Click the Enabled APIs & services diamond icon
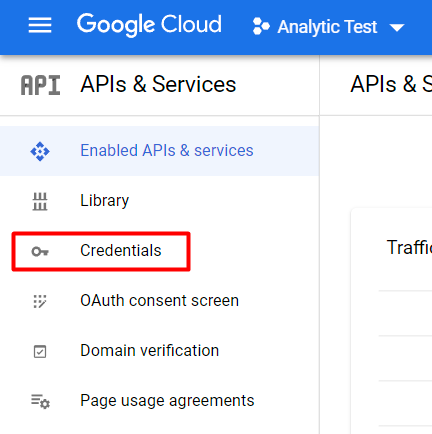Image resolution: width=432 pixels, height=434 pixels. (x=40, y=151)
